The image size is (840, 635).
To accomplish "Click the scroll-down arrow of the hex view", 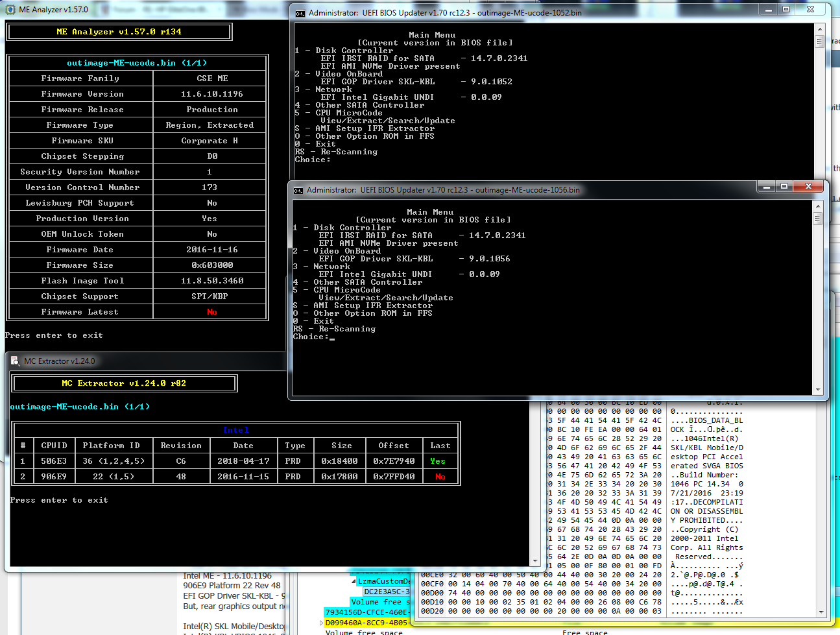I will coord(822,612).
